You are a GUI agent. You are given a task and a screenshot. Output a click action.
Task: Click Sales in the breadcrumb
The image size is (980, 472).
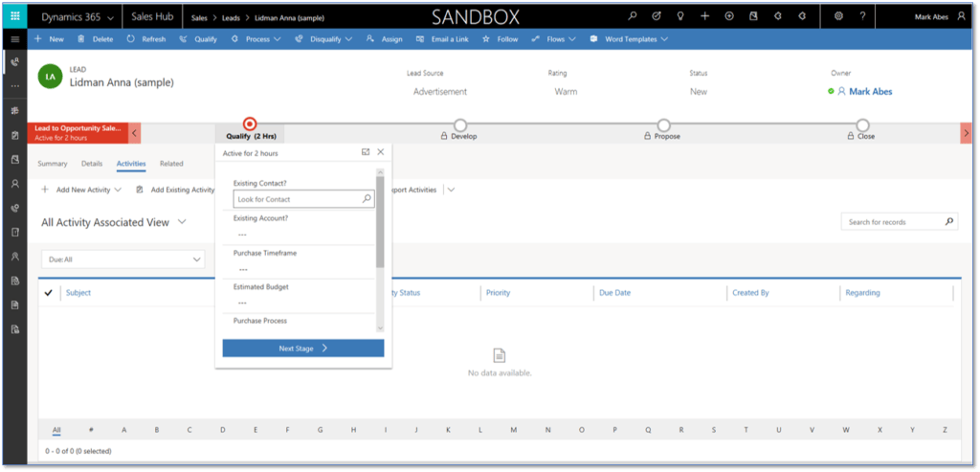(199, 18)
